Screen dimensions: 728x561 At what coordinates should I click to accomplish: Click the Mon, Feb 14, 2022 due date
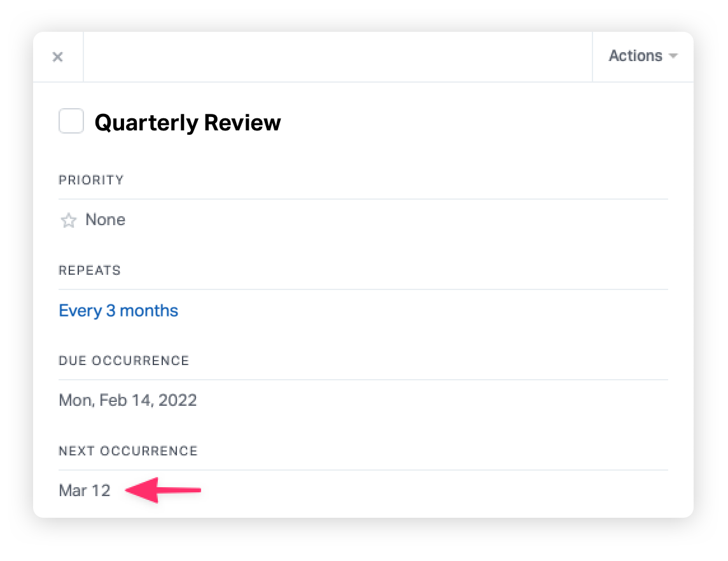click(x=128, y=400)
